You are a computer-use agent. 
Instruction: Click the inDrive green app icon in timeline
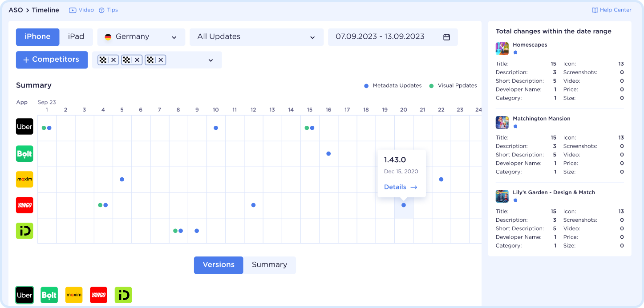(x=24, y=231)
